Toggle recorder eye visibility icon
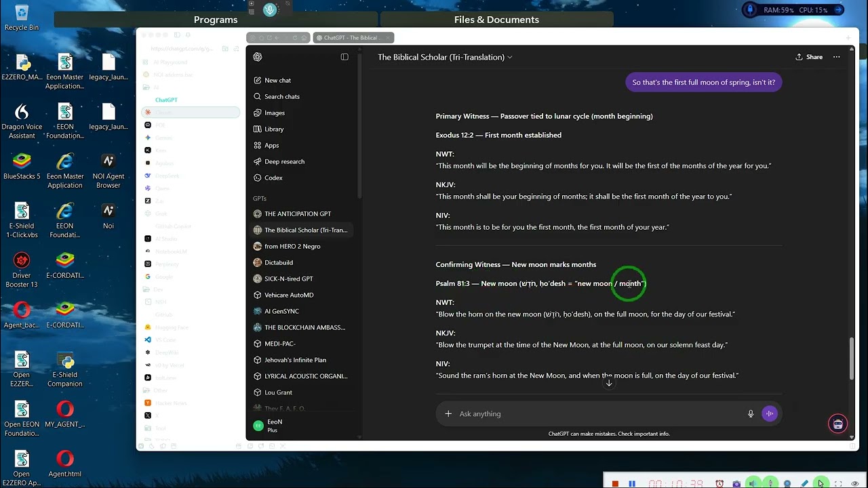 pos(855,484)
